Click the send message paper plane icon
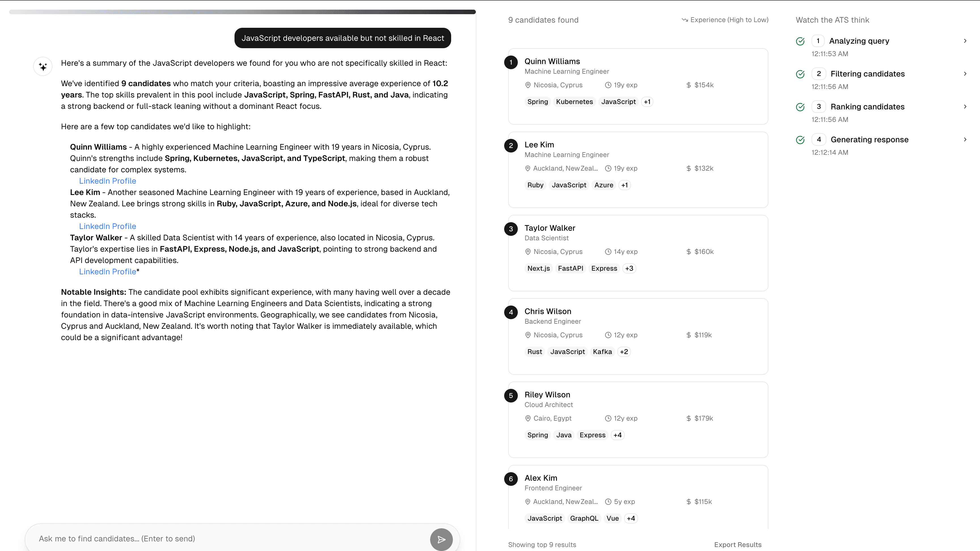This screenshot has width=980, height=551. (441, 539)
